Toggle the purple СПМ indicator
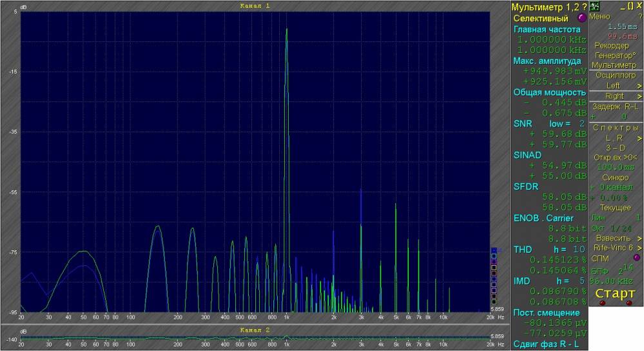Image resolution: width=644 pixels, height=351 pixels. 637,258
